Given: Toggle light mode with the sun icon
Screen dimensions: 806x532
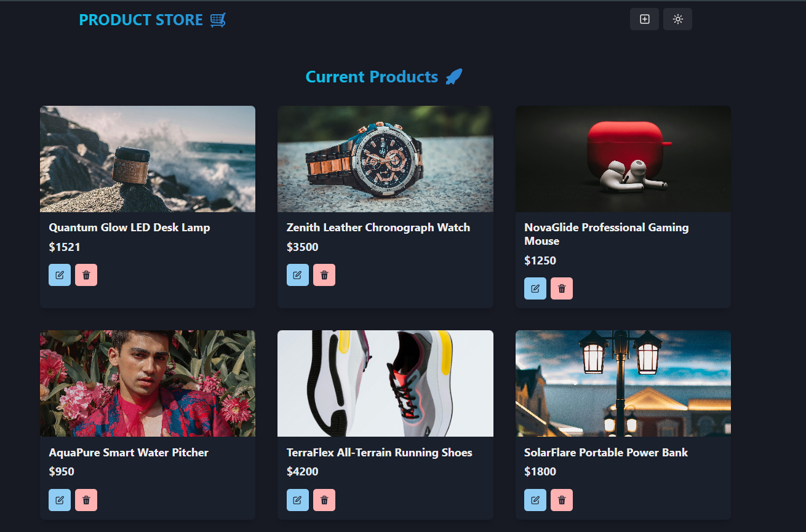Looking at the screenshot, I should [677, 19].
